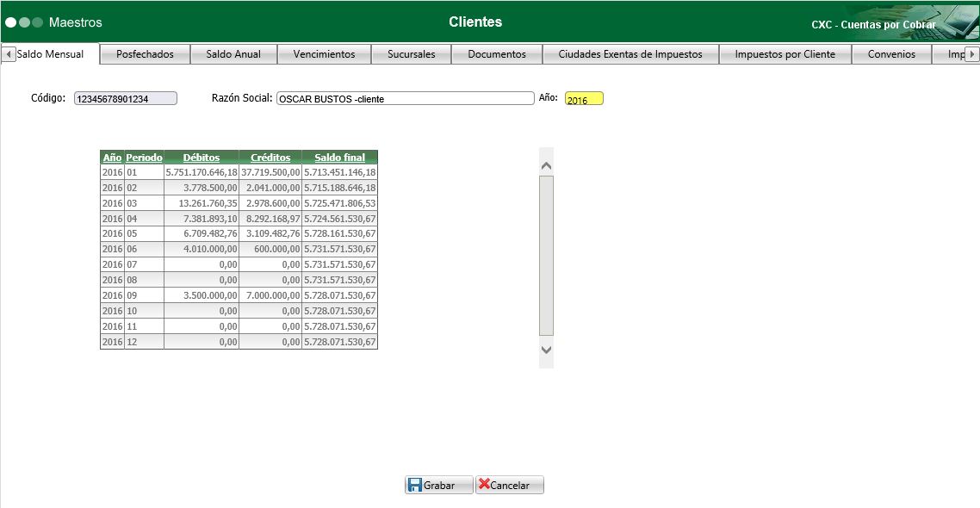Image resolution: width=980 pixels, height=508 pixels.
Task: Click the vertical scrollbar thumb
Action: point(546,257)
